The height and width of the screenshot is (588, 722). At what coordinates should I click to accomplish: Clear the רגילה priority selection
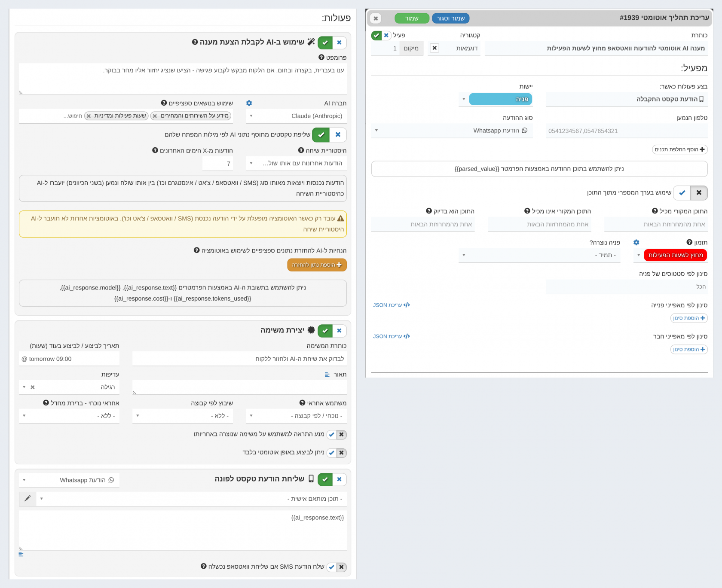click(33, 387)
